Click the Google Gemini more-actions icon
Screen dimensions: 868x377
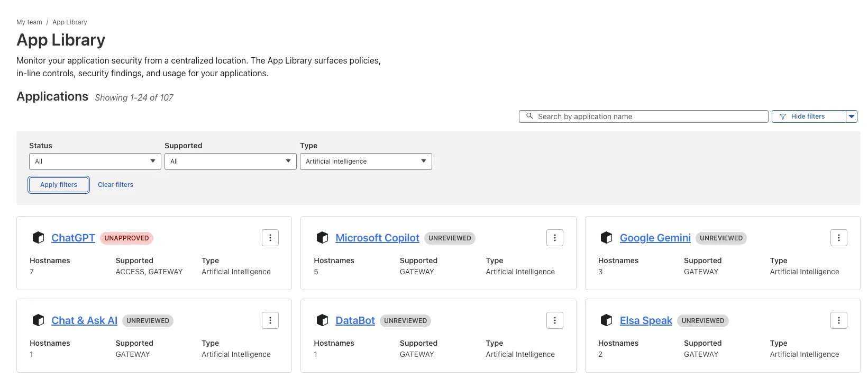(838, 238)
